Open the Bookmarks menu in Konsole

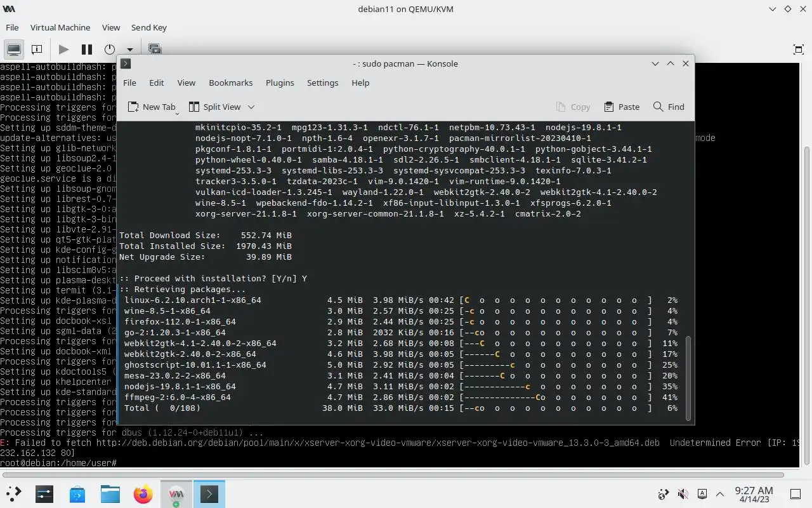(231, 83)
